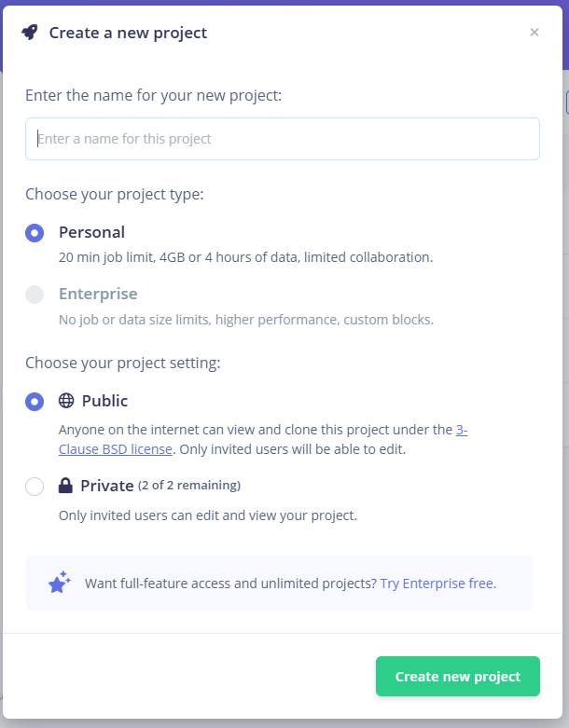Click the globe icon next to Public

tap(66, 400)
